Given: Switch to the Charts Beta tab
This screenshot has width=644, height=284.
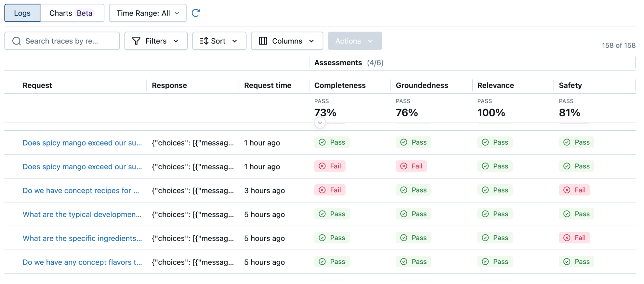Looking at the screenshot, I should (x=71, y=13).
